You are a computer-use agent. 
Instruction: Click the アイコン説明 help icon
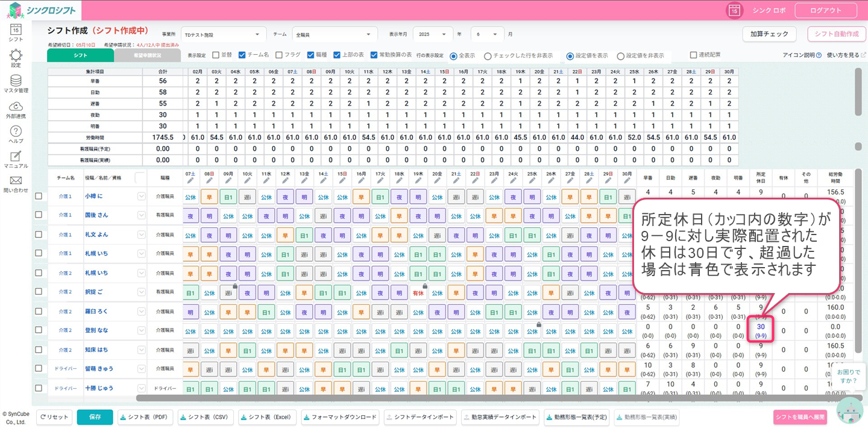[x=819, y=55]
